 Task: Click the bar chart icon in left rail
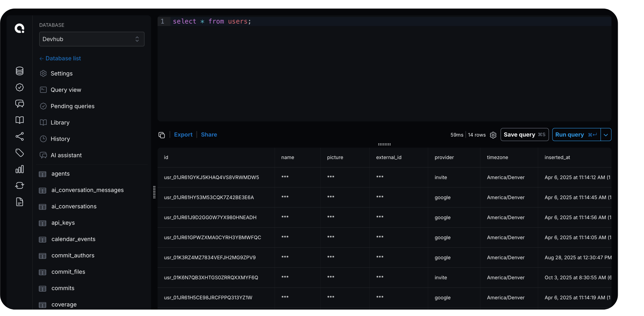20,169
